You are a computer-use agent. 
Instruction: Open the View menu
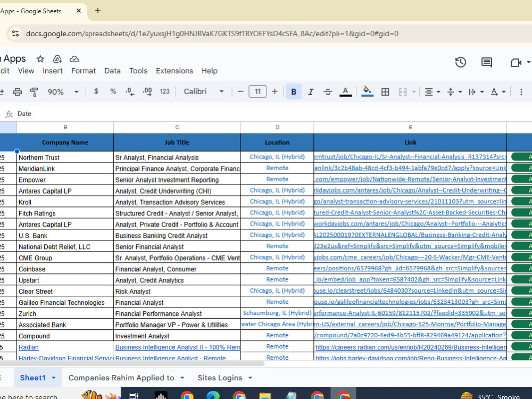tap(26, 71)
